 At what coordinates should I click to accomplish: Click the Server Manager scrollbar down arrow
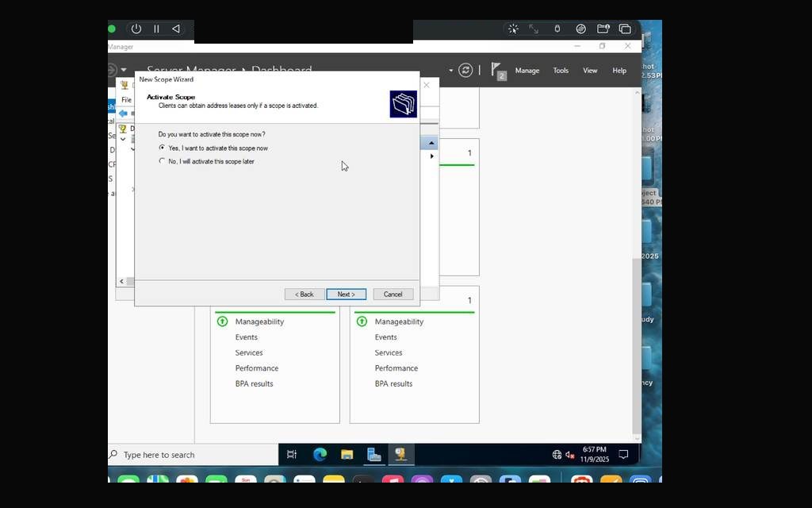637,438
